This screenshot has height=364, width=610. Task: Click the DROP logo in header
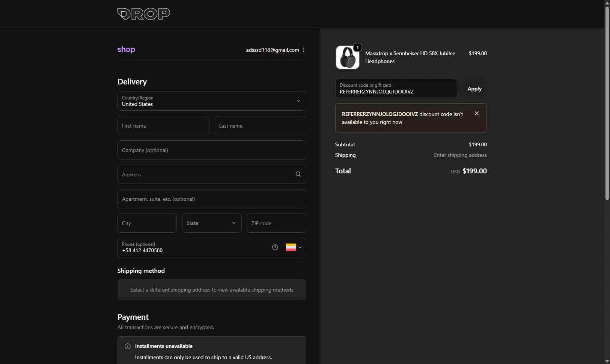143,14
